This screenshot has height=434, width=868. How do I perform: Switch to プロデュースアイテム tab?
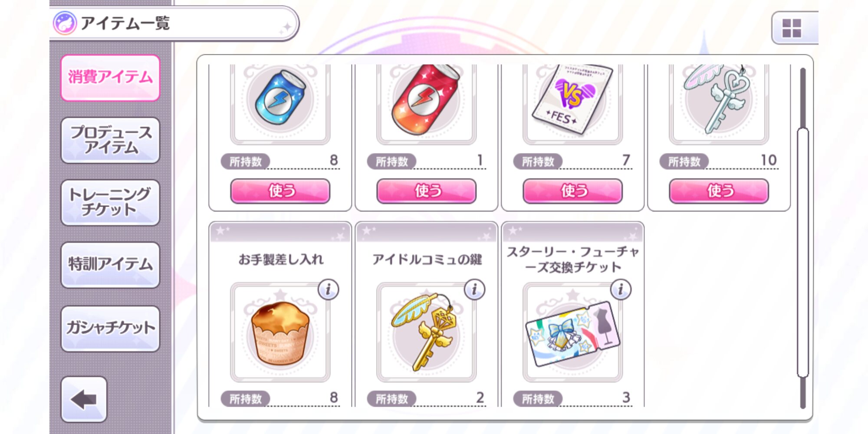tap(110, 140)
